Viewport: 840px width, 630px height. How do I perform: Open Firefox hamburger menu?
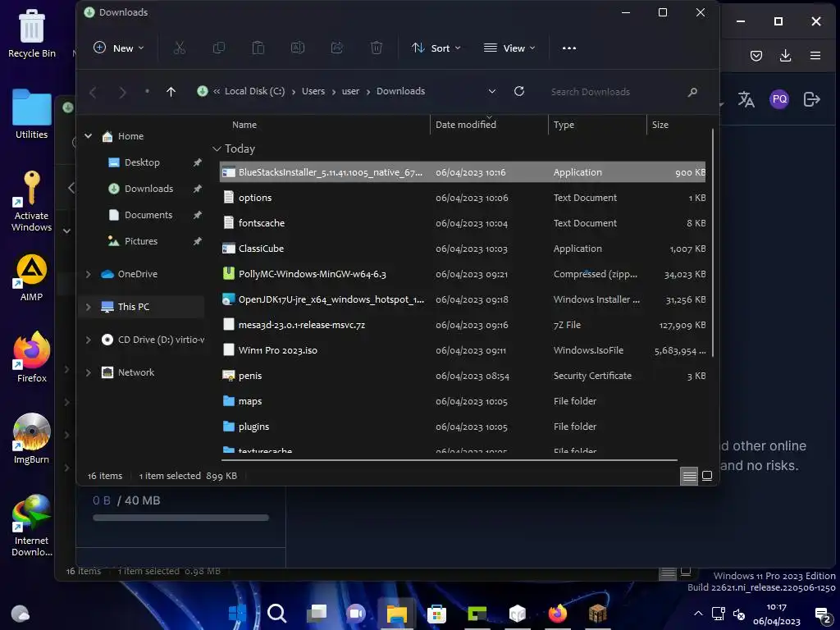(815, 55)
